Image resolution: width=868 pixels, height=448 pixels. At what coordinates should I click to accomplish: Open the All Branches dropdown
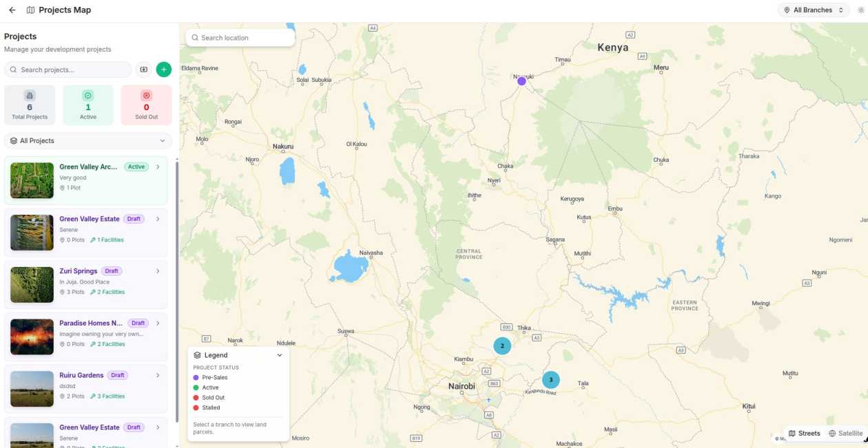814,10
